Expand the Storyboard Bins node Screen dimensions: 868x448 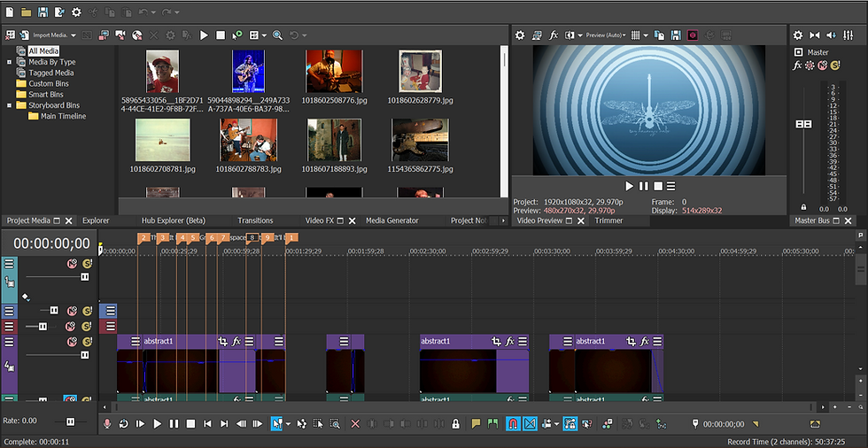tap(9, 105)
